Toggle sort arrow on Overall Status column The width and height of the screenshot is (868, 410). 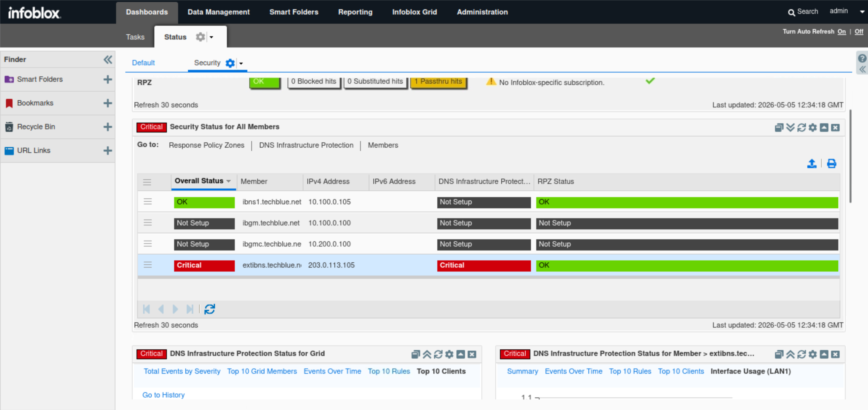(229, 181)
